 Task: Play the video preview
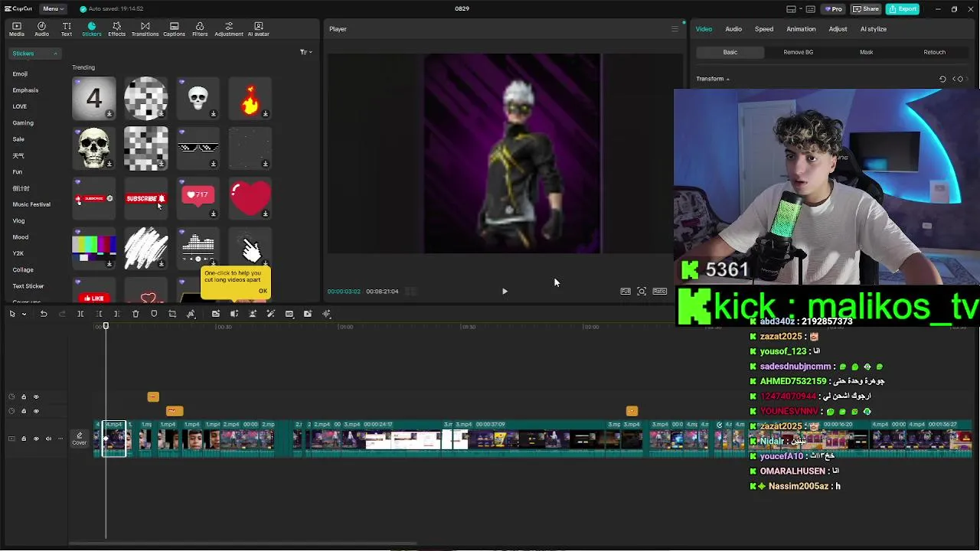point(505,292)
